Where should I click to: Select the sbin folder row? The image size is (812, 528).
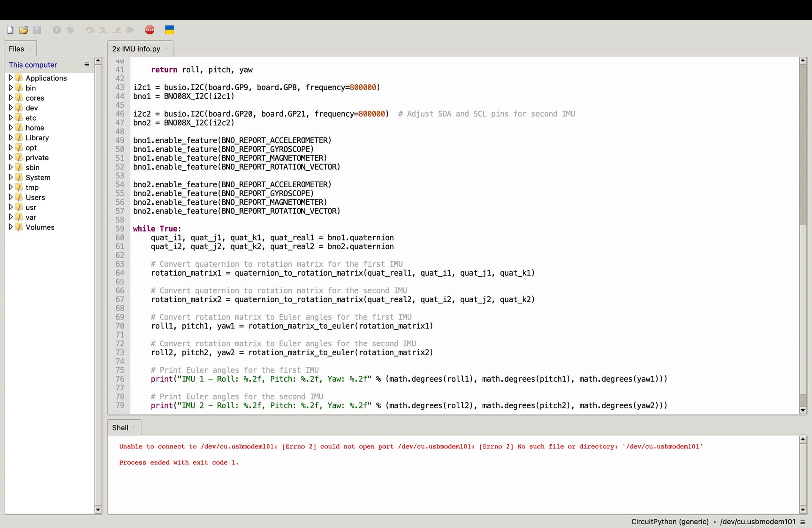coord(49,167)
